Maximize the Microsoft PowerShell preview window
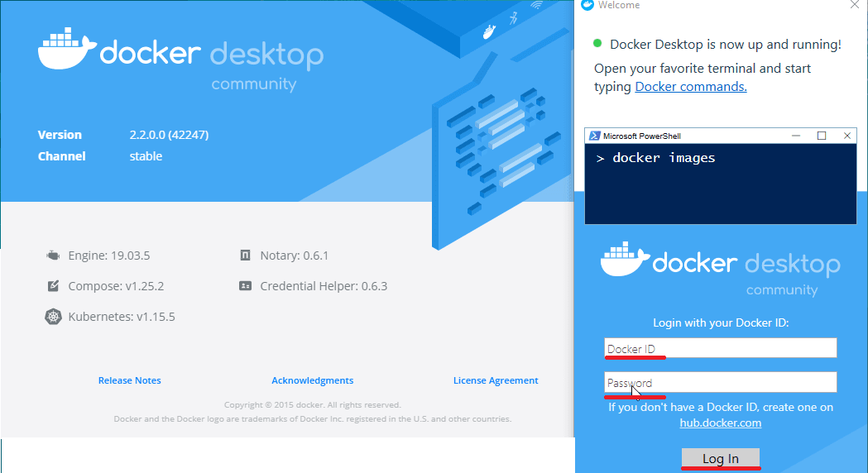 click(822, 136)
